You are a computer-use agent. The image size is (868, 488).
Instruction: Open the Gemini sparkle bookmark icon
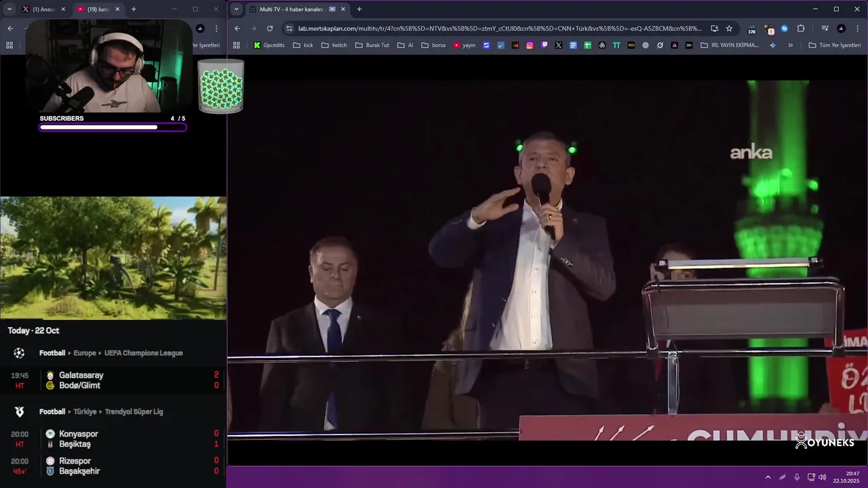773,45
